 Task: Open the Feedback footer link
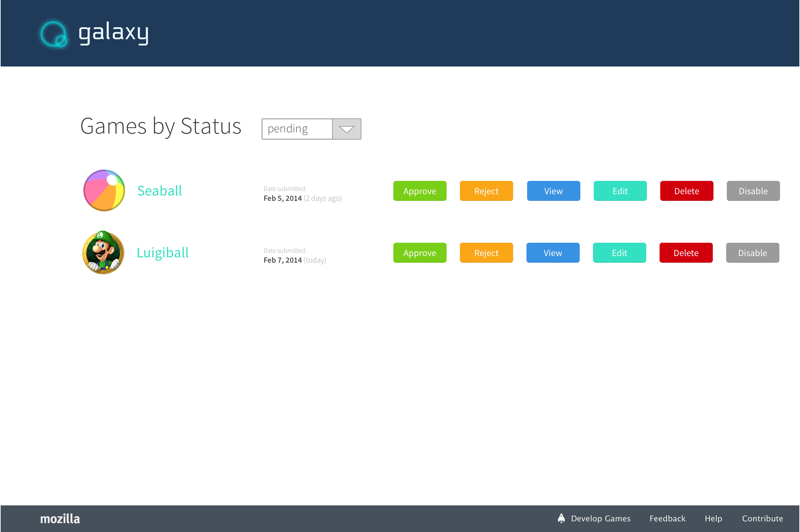pos(667,518)
